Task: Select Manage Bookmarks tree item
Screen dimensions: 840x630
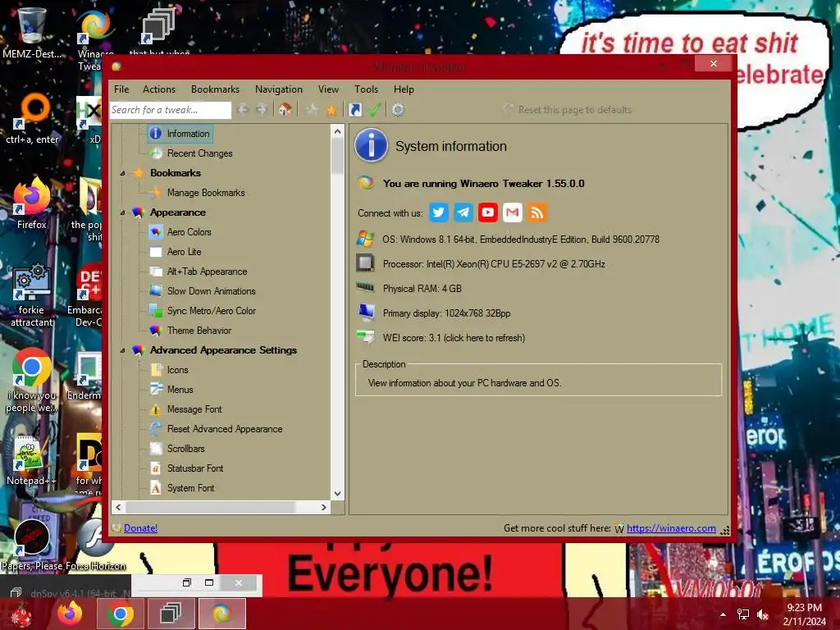Action: [206, 193]
